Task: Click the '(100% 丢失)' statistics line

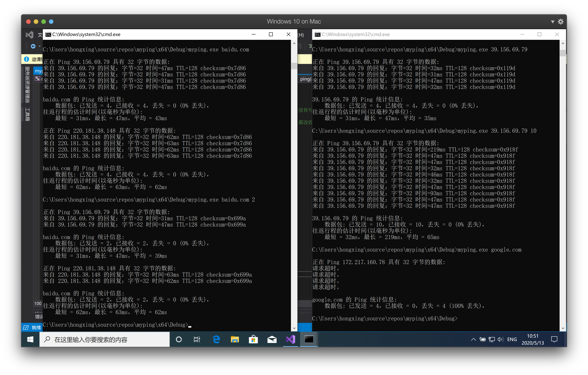Action: (x=404, y=306)
